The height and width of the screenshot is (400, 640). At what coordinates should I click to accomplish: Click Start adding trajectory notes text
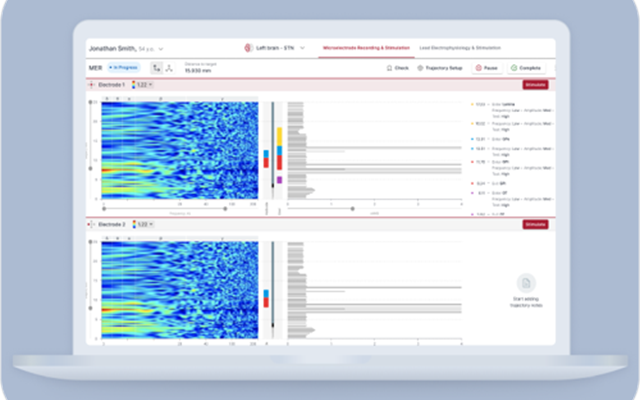(x=526, y=302)
